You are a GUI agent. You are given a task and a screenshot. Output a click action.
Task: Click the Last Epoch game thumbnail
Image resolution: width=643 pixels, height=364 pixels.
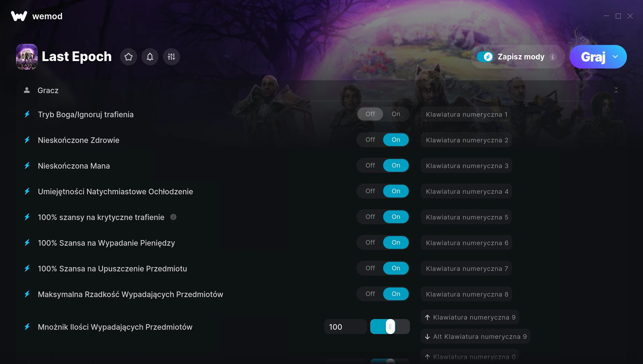(x=27, y=57)
